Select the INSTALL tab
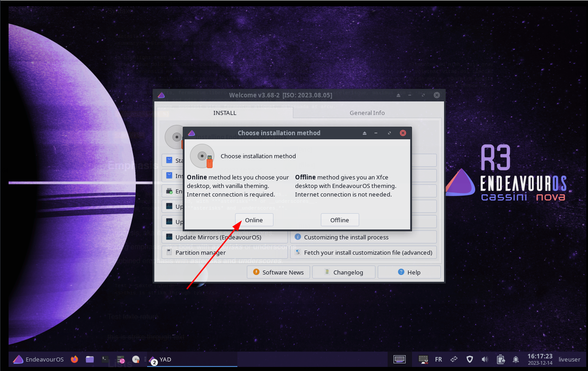The width and height of the screenshot is (588, 371). (x=225, y=113)
